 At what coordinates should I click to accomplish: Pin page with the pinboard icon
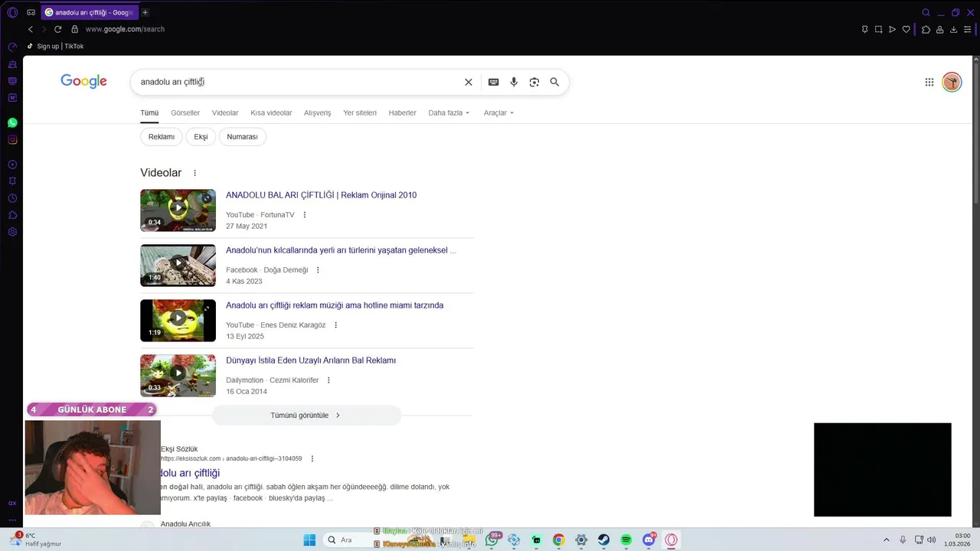864,29
